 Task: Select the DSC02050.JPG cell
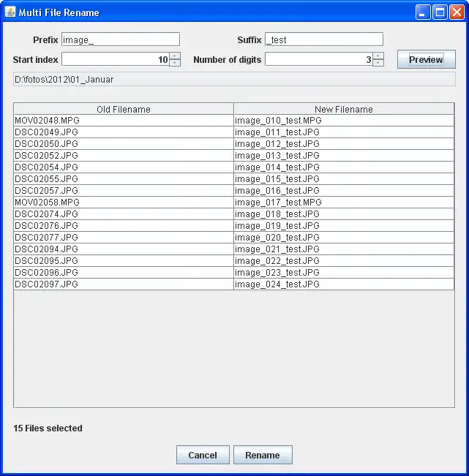[x=124, y=144]
